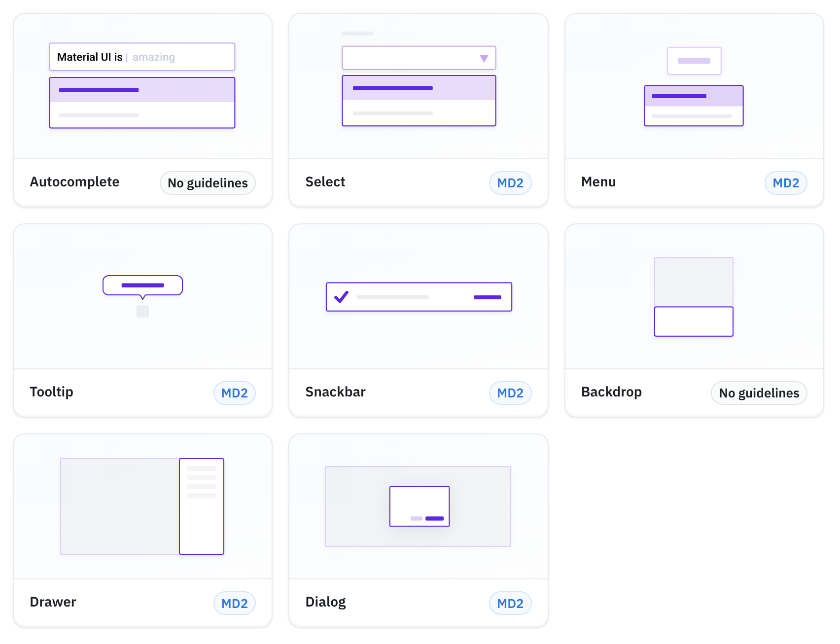Open the Autocomplete component illustration
The image size is (840, 644).
click(142, 86)
